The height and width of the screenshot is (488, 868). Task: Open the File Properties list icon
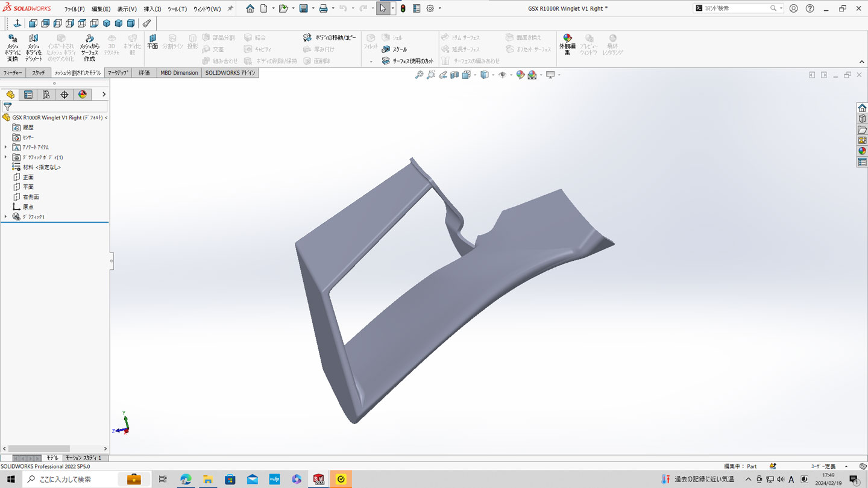point(417,8)
